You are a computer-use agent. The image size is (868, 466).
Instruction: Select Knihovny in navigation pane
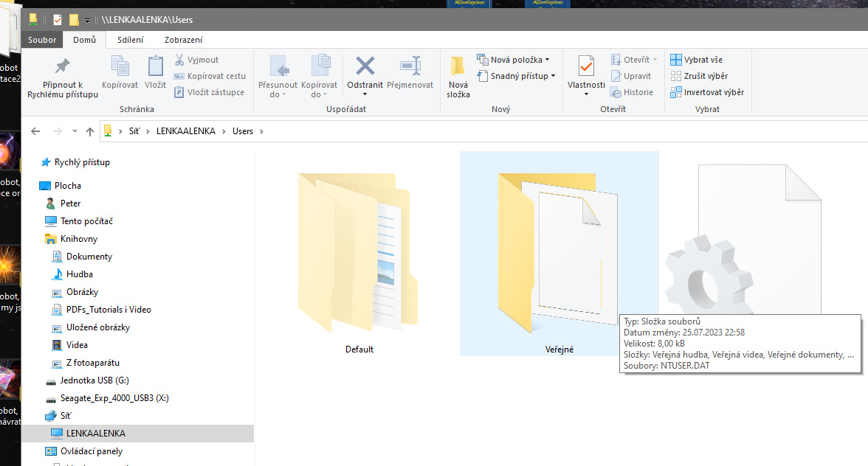click(78, 239)
